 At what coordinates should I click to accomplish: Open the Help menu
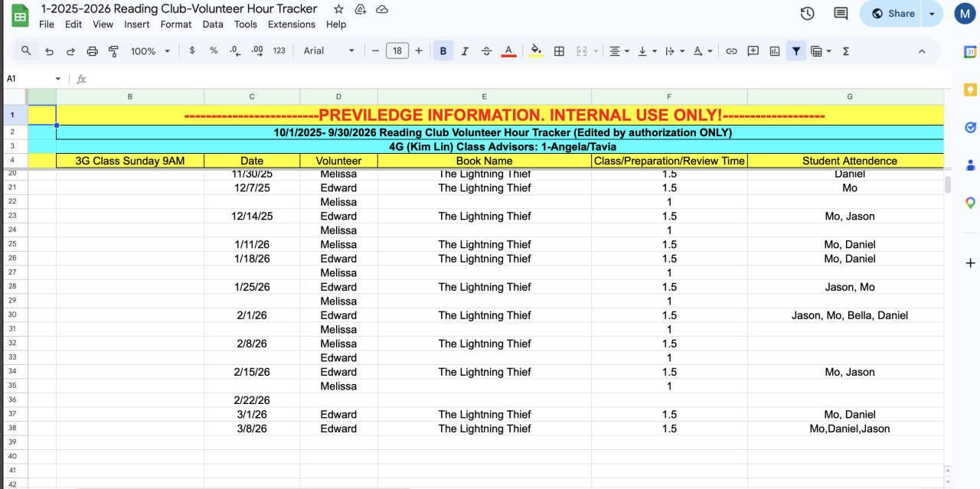336,24
